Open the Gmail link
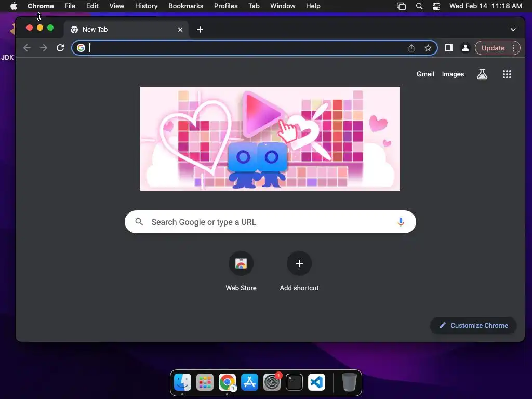The height and width of the screenshot is (399, 532). point(425,74)
